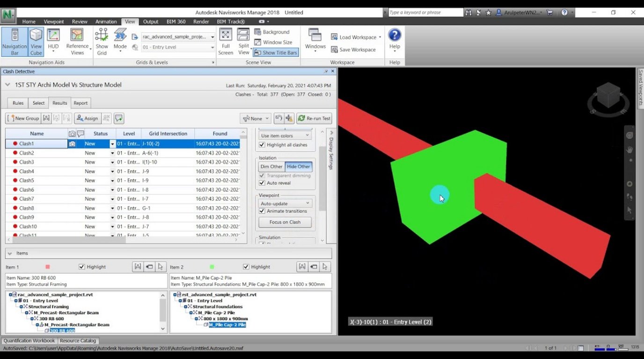Viewport: 644px width, 359px height.
Task: Switch to the Viewpoint ribbon tab
Action: (x=54, y=22)
